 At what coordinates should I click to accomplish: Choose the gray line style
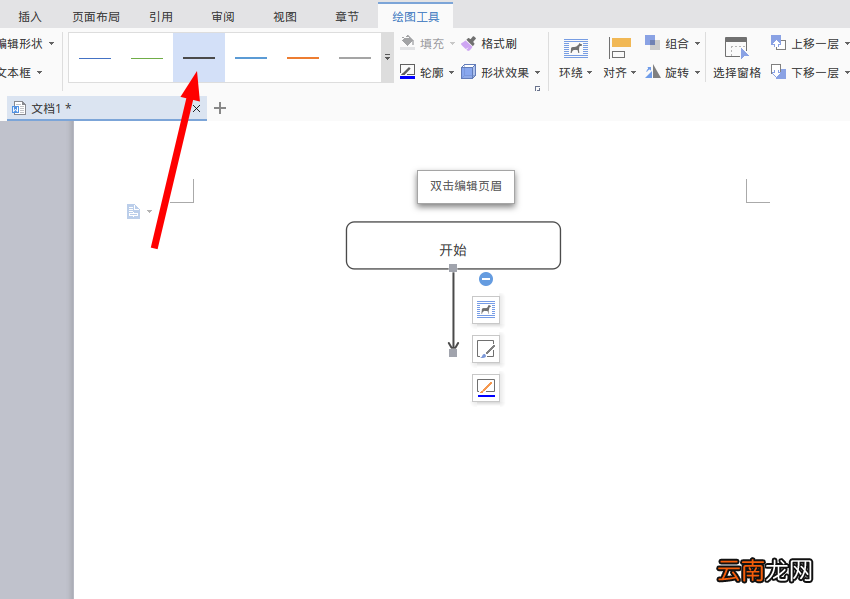click(x=355, y=57)
